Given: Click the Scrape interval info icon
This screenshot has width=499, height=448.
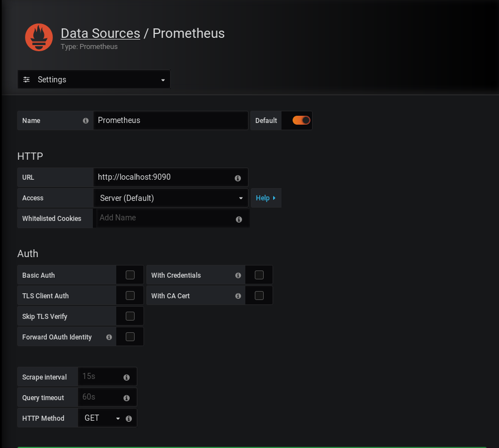Looking at the screenshot, I should (x=127, y=377).
